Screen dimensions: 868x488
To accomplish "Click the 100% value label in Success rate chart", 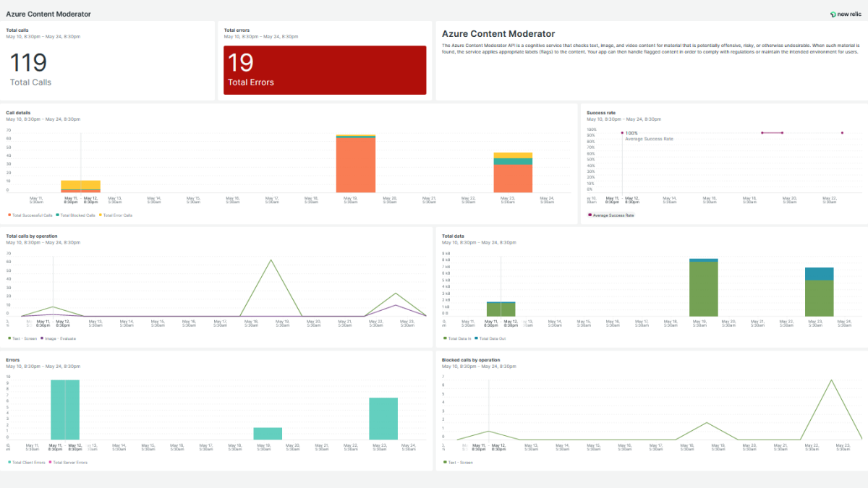I will click(x=631, y=133).
